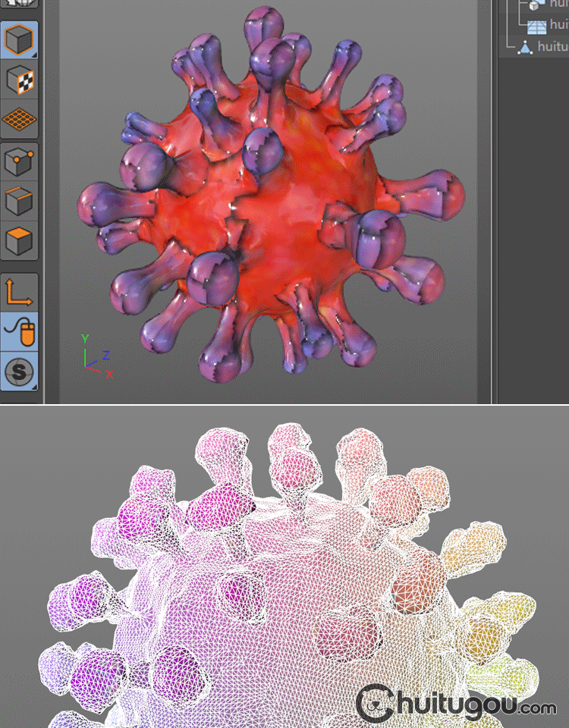The width and height of the screenshot is (569, 728).
Task: Click the red virus model in viewport
Action: [x=271, y=195]
